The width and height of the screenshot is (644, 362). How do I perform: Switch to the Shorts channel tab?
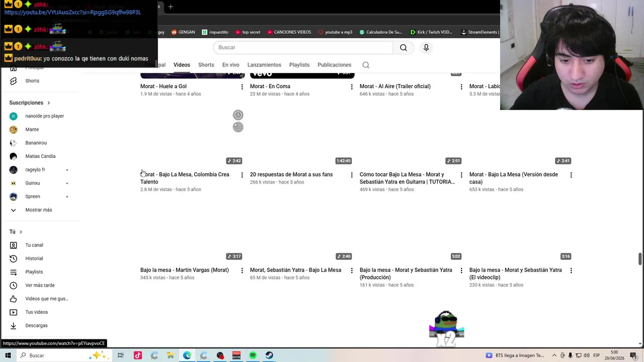pyautogui.click(x=206, y=65)
